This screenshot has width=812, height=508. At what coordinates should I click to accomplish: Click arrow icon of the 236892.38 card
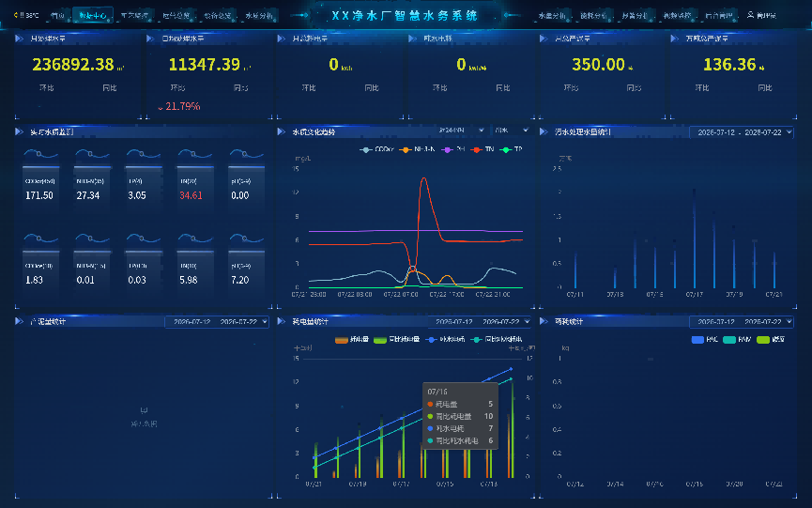coord(19,38)
